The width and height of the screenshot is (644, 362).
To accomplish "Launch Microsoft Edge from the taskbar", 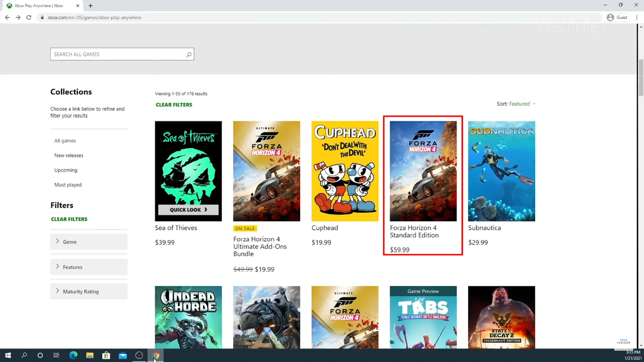I will (x=73, y=355).
